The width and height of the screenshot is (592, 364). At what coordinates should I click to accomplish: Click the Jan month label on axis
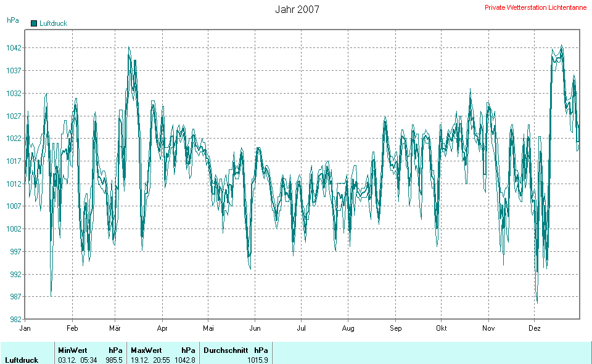[25, 328]
